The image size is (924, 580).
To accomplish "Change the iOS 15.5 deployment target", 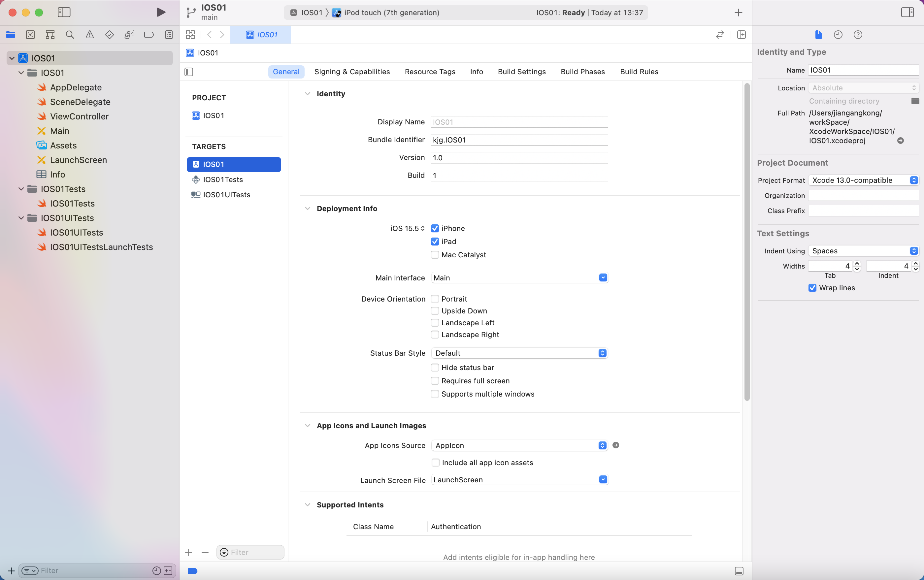I will (408, 228).
